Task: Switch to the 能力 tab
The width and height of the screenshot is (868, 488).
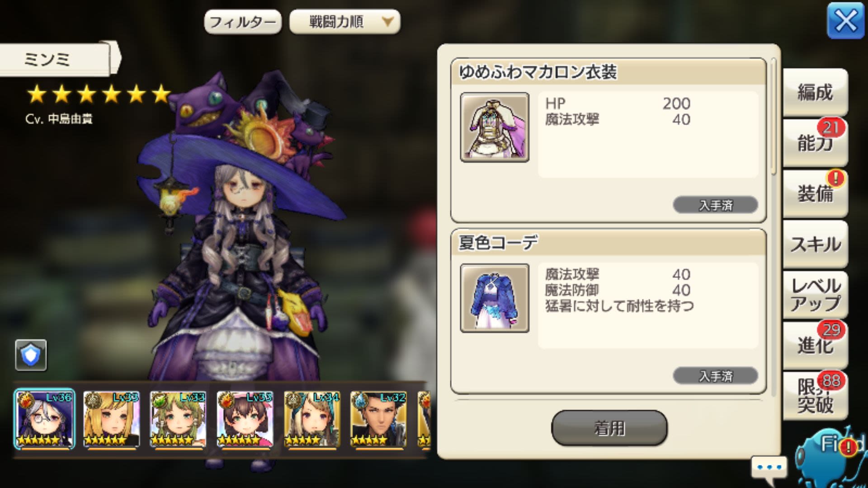Action: click(x=815, y=143)
